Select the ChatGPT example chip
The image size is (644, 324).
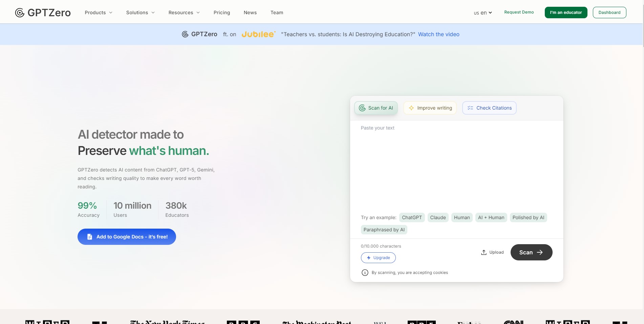pos(412,217)
